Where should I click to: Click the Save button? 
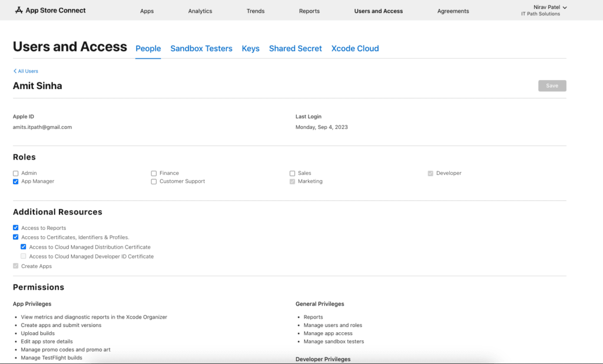click(x=552, y=86)
